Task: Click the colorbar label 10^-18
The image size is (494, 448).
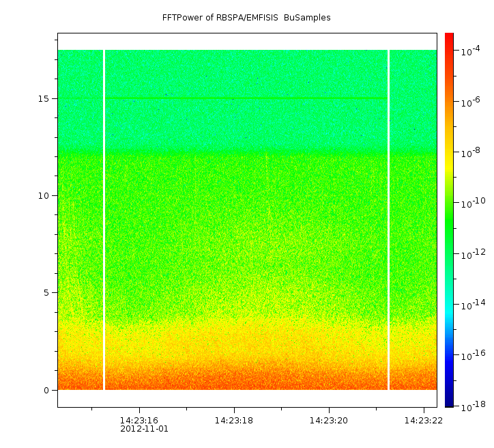Action: (x=474, y=407)
